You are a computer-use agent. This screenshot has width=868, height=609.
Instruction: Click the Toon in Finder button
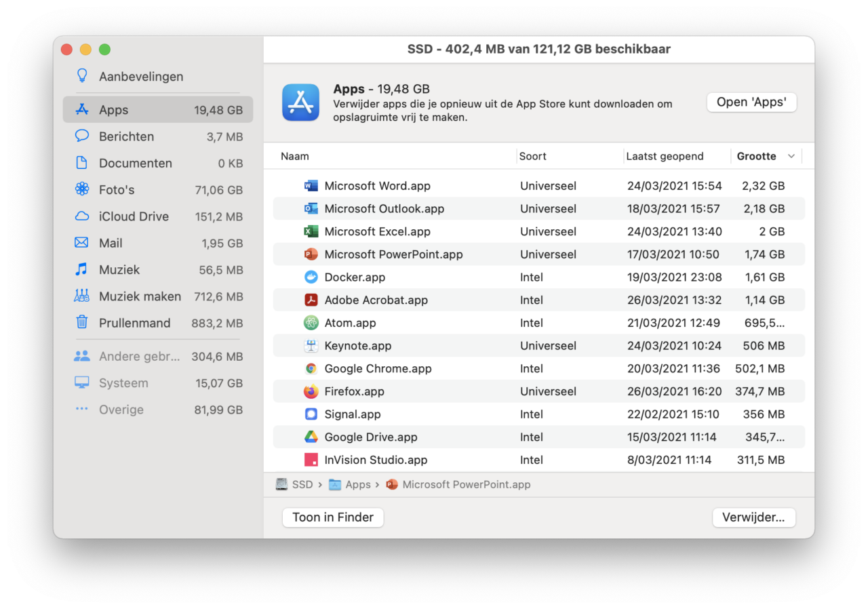pos(333,517)
